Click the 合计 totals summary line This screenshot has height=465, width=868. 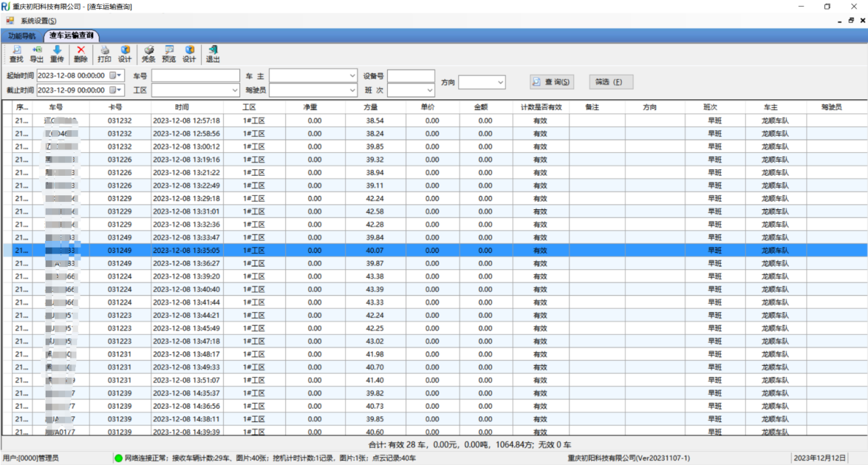point(470,444)
